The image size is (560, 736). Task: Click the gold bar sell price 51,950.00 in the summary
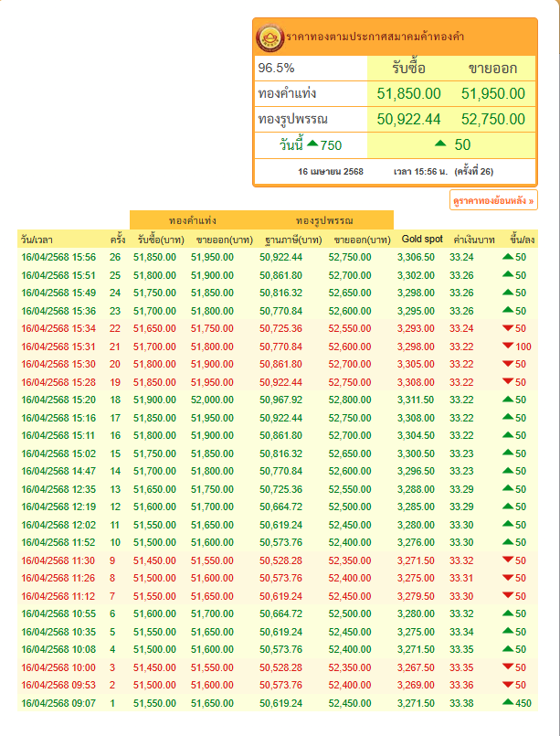[x=492, y=93]
